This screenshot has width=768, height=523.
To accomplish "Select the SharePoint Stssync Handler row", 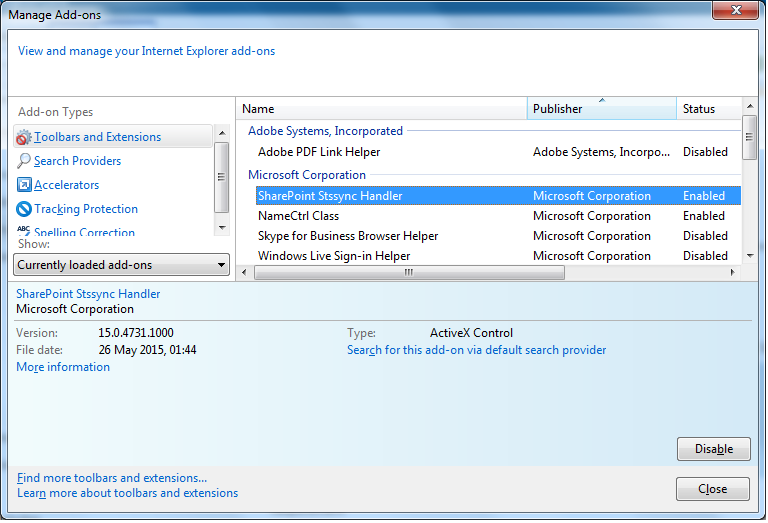I will [x=498, y=196].
